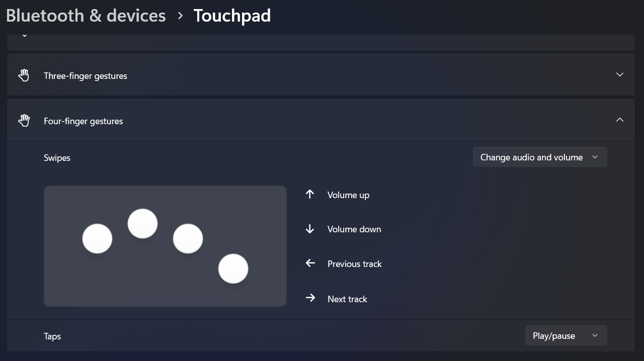Select the Four-finger gestures label
The height and width of the screenshot is (361, 644).
pyautogui.click(x=84, y=121)
